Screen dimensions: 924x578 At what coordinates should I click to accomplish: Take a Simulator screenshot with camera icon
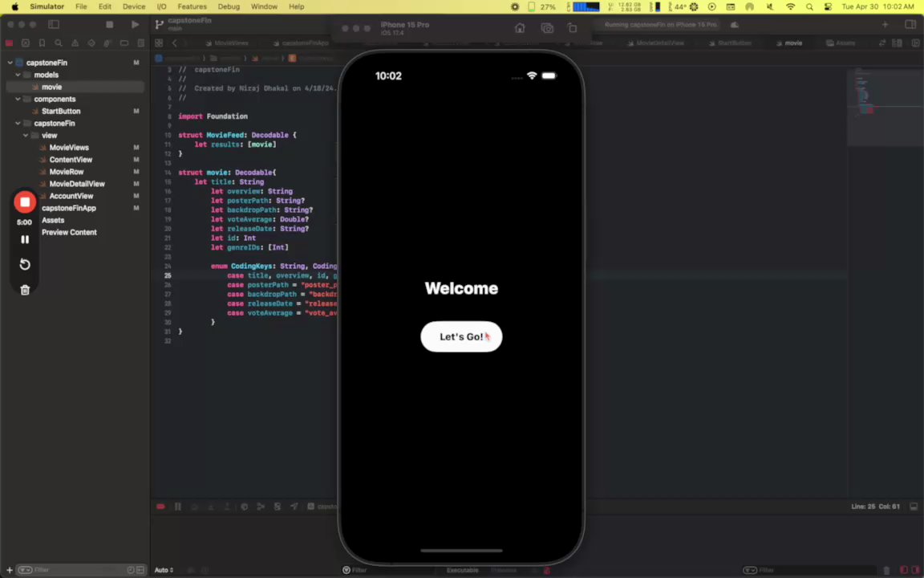tap(547, 28)
